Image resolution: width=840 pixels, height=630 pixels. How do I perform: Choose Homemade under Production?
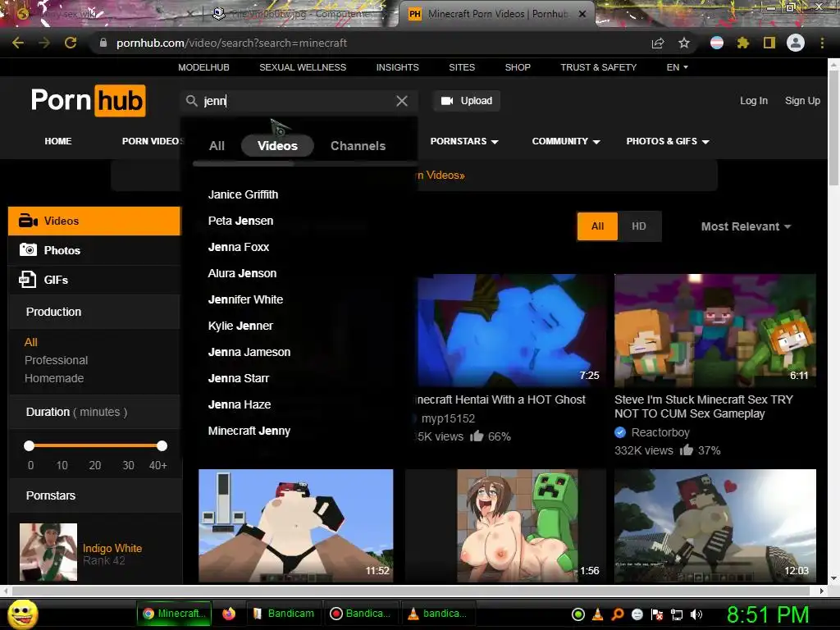point(54,378)
